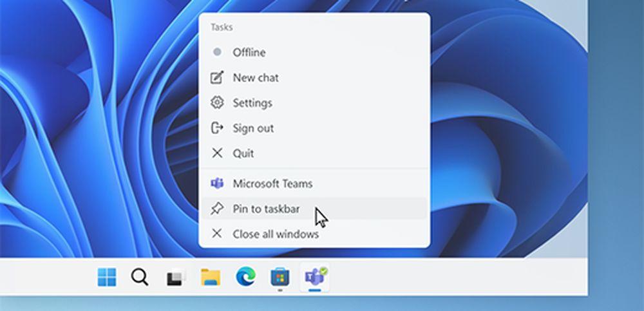Select Pin to taskbar
The image size is (644, 311).
(266, 209)
